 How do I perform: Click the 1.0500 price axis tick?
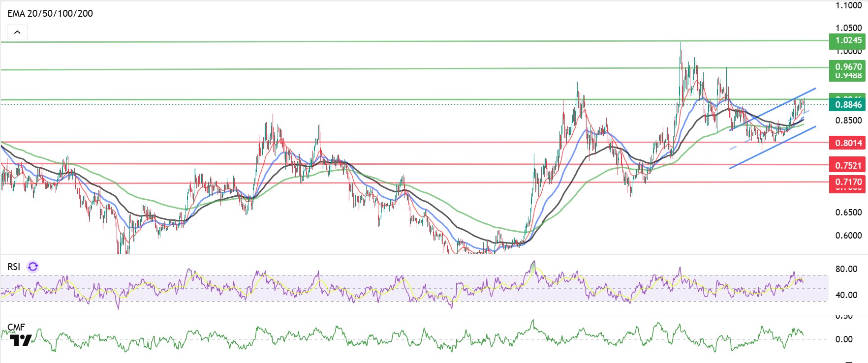(848, 28)
